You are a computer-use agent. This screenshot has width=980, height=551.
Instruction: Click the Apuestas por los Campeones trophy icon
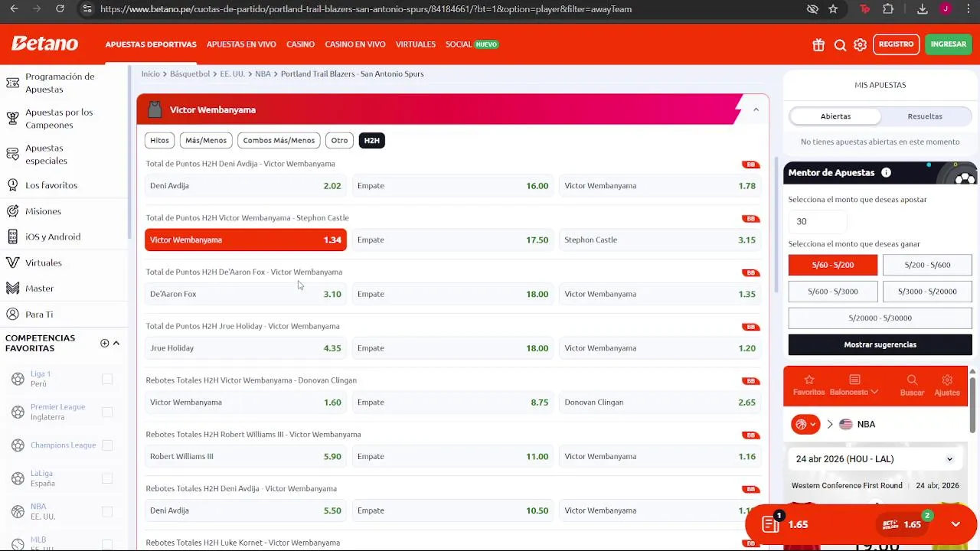12,119
